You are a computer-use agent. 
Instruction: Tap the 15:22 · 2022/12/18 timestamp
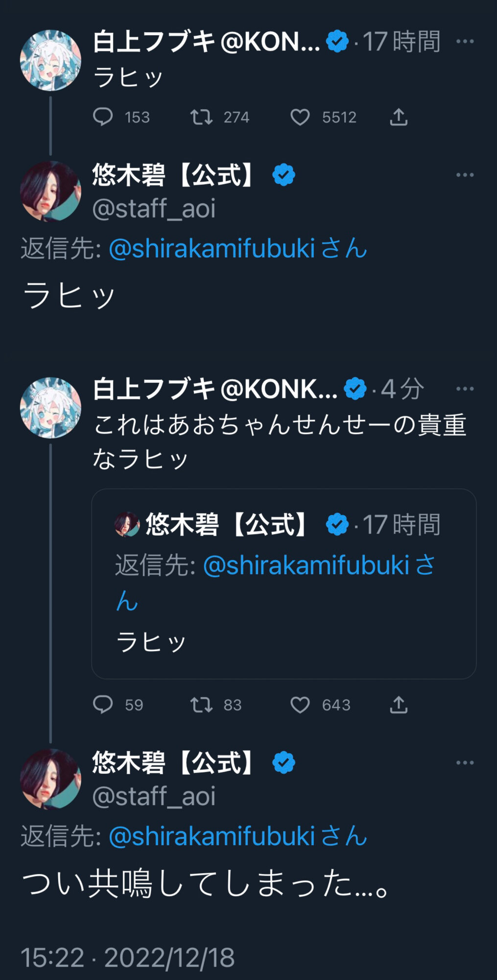[128, 957]
